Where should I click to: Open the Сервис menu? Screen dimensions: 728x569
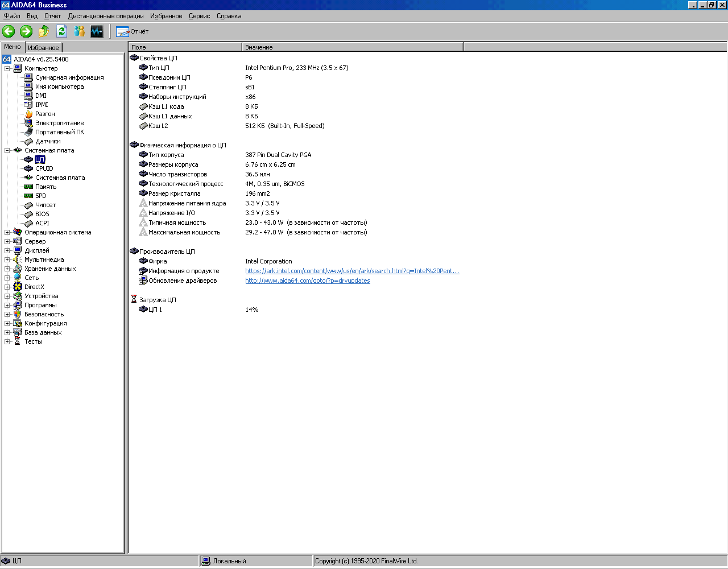click(x=199, y=16)
